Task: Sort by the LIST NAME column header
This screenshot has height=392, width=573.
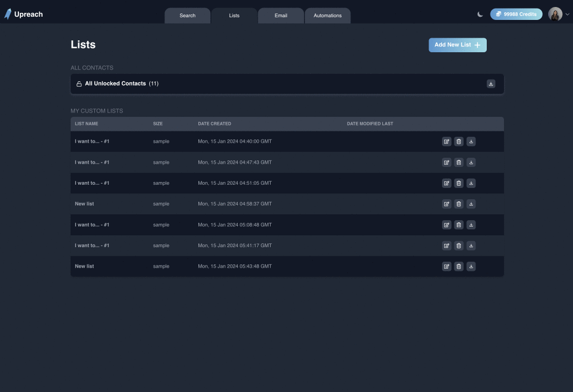Action: coord(87,124)
